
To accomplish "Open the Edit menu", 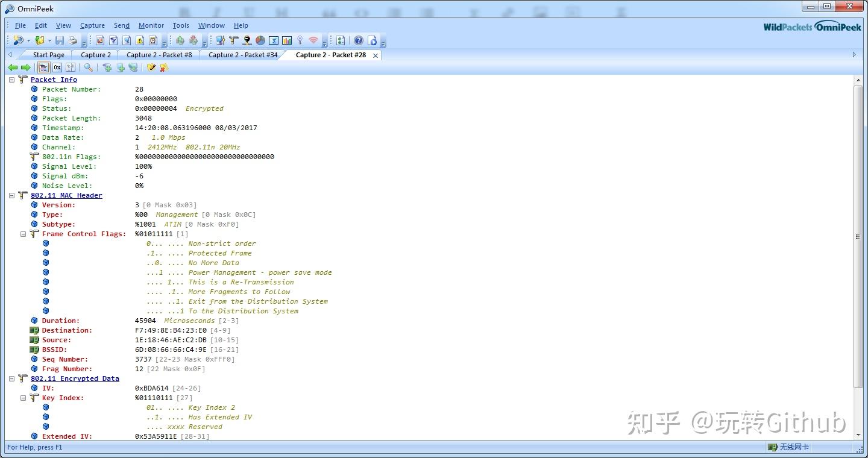I will point(41,25).
